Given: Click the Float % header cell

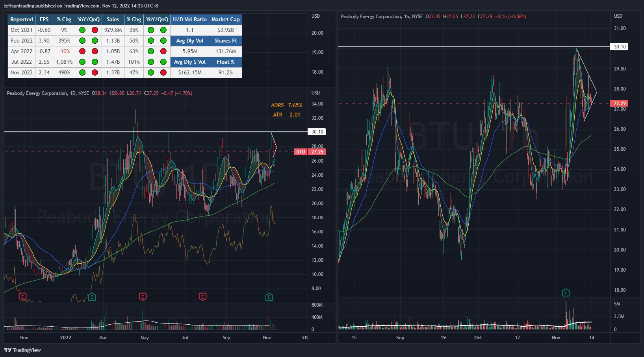Looking at the screenshot, I should 225,62.
